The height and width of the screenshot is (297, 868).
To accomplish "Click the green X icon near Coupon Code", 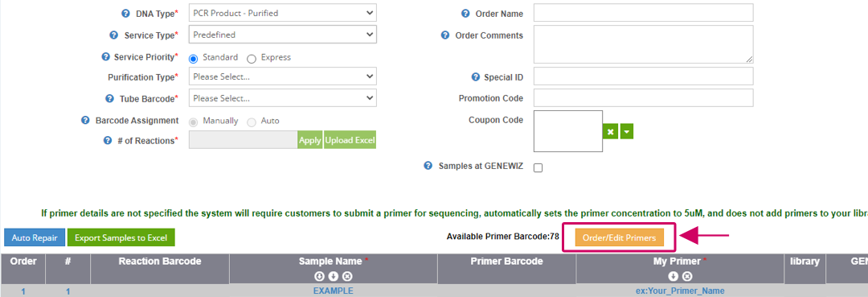I will [610, 132].
